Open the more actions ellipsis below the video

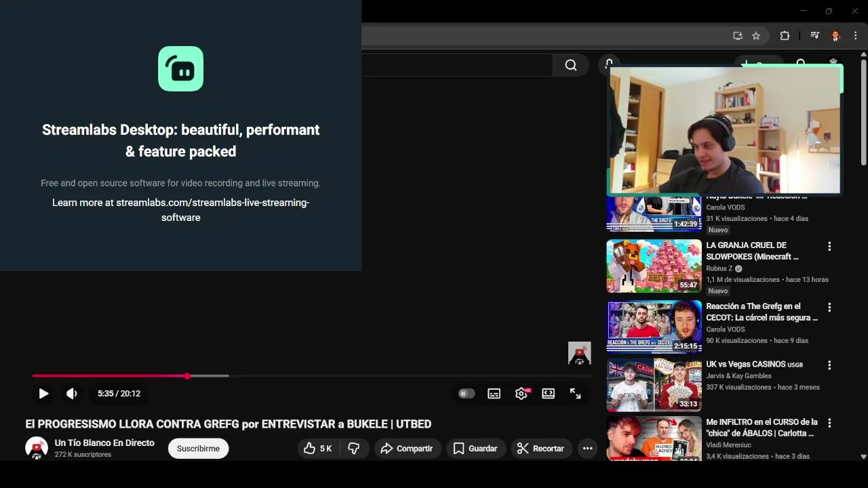(587, 449)
